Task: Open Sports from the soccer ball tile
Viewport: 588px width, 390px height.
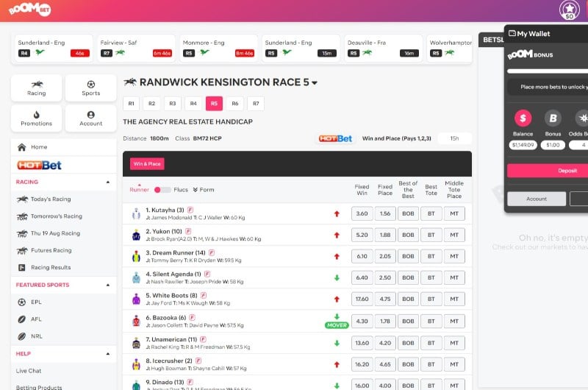Action: 90,88
